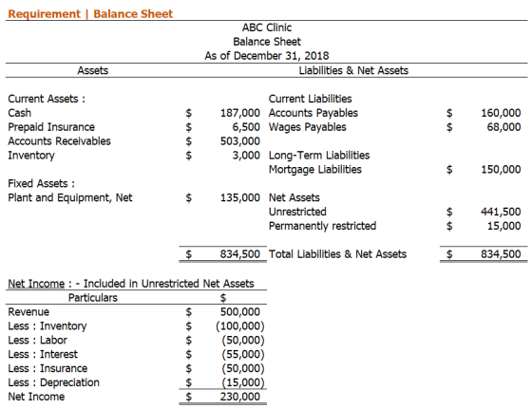Click the final 'Net Income' row label
Screen dimensions: 532x409
click(x=36, y=397)
